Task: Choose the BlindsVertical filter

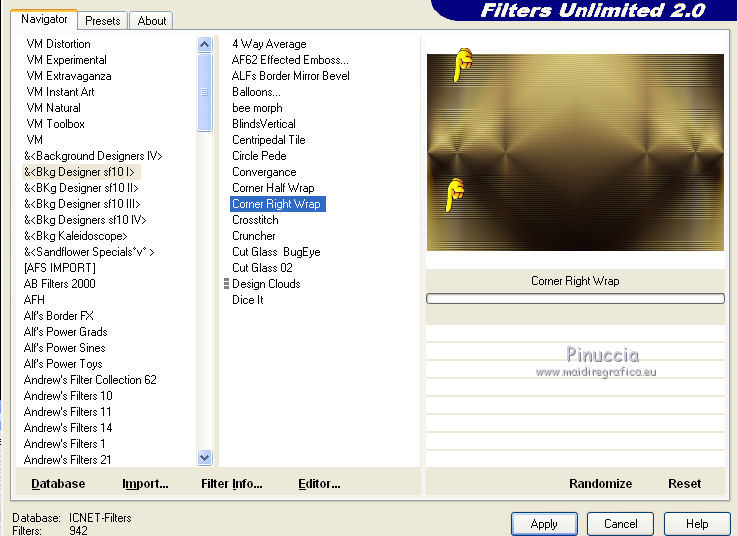Action: pos(264,124)
